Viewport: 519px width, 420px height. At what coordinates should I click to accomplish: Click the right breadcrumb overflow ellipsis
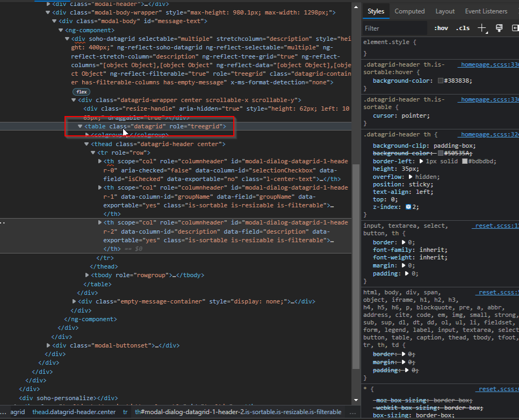(x=353, y=412)
